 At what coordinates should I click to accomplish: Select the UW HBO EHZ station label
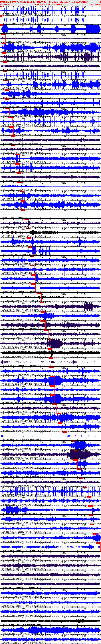point(23,615)
